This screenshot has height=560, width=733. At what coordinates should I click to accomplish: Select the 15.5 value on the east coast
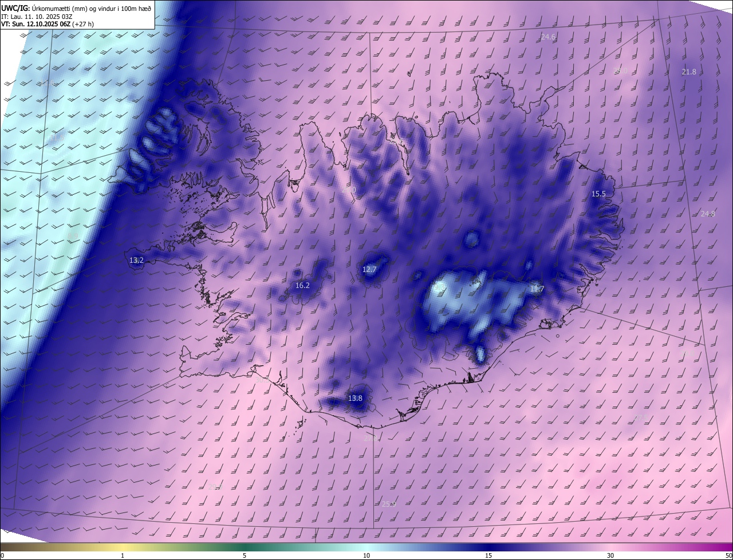[x=598, y=194]
